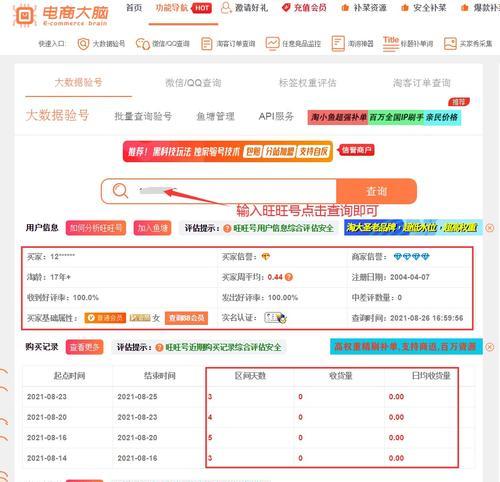Click the Title icon in quick entry

(x=391, y=44)
